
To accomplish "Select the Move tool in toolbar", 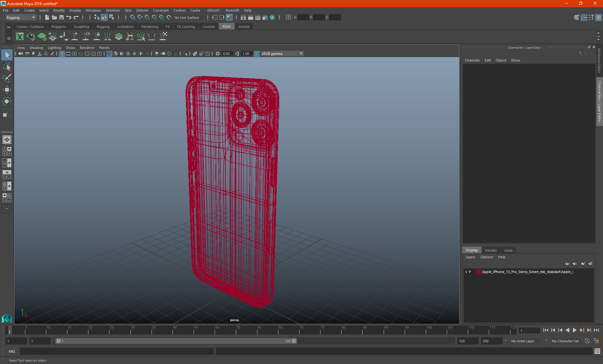I will pyautogui.click(x=7, y=89).
